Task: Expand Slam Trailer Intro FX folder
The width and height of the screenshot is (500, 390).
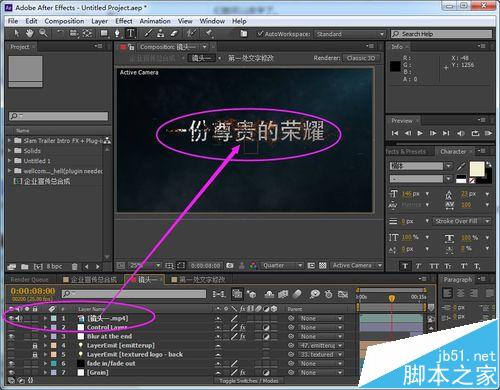Action: 10,141
